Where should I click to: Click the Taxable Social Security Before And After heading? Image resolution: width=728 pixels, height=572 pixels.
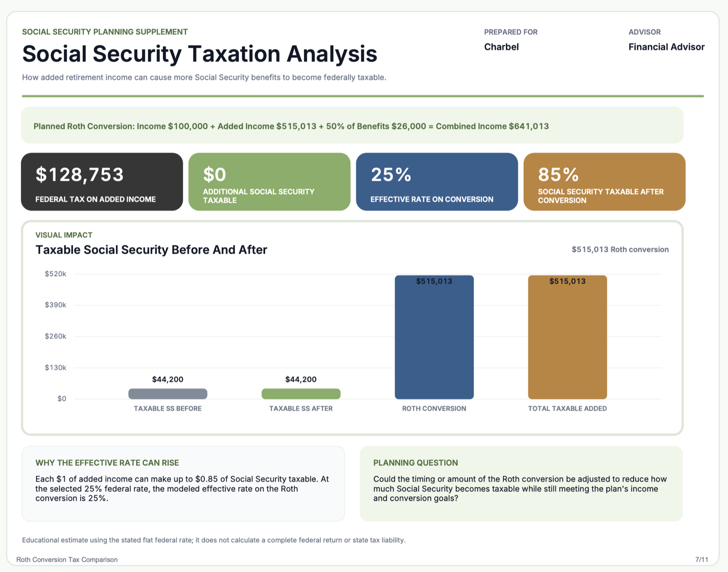click(x=152, y=250)
